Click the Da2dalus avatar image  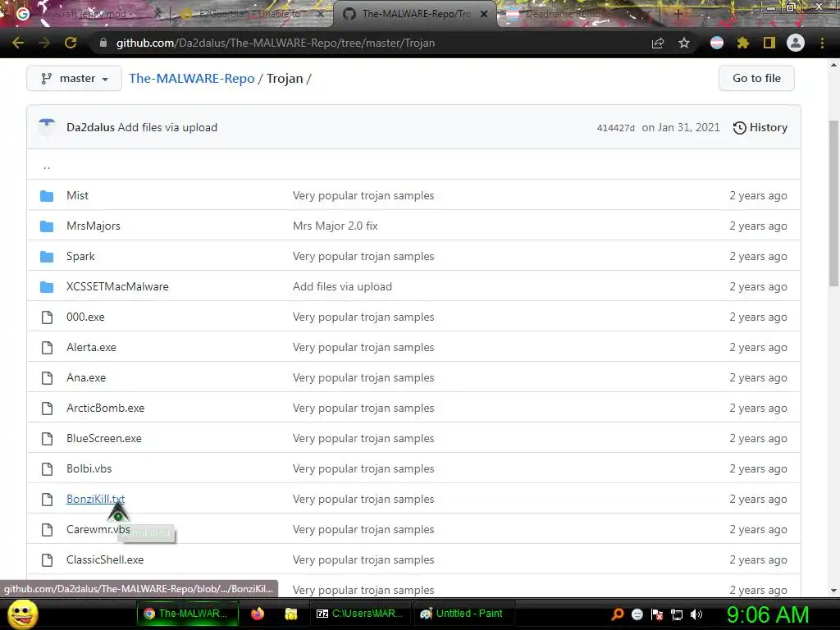tap(47, 127)
